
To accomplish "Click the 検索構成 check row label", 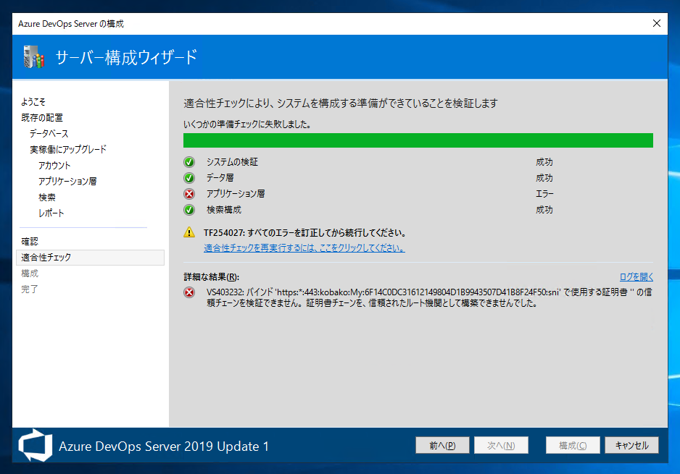I will pyautogui.click(x=223, y=210).
